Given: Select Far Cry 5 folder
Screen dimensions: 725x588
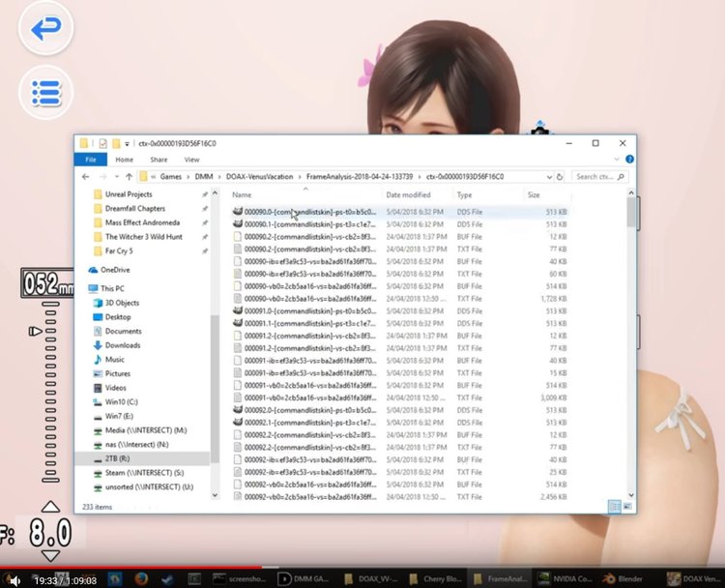Looking at the screenshot, I should pos(119,250).
